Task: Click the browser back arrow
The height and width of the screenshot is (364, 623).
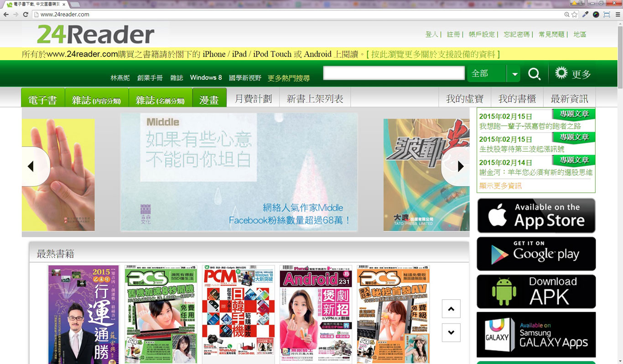Action: tap(6, 15)
